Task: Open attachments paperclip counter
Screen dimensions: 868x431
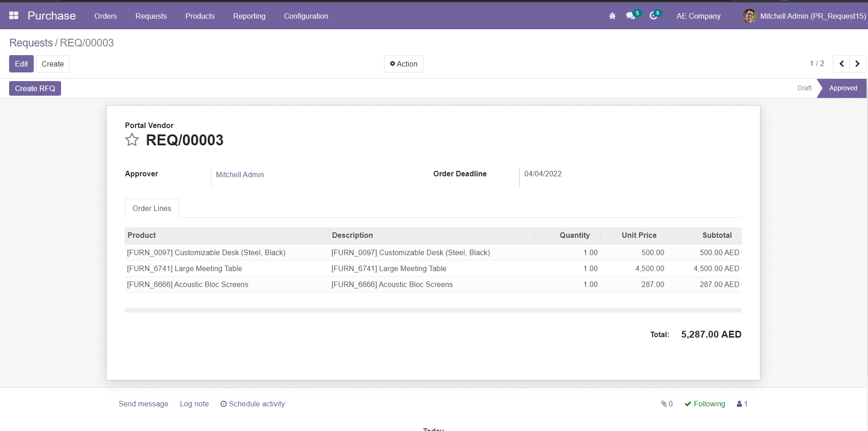Action: click(667, 404)
